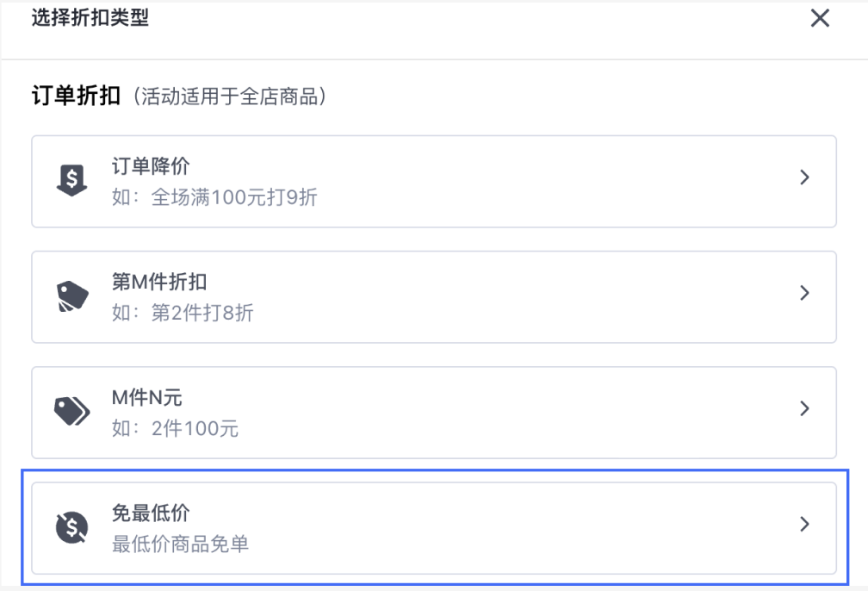Screen dimensions: 868x591
Task: Close the 选择折扣类型 dialog
Action: click(x=820, y=18)
